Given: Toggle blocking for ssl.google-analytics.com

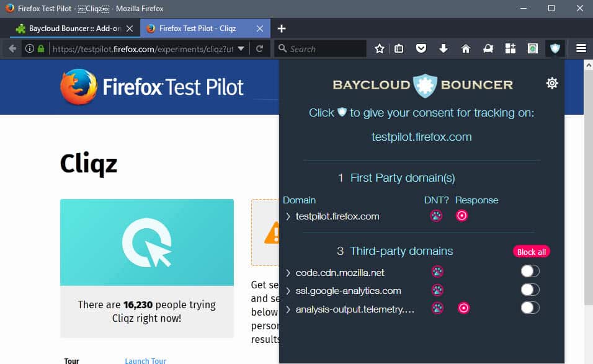Looking at the screenshot, I should (x=530, y=290).
